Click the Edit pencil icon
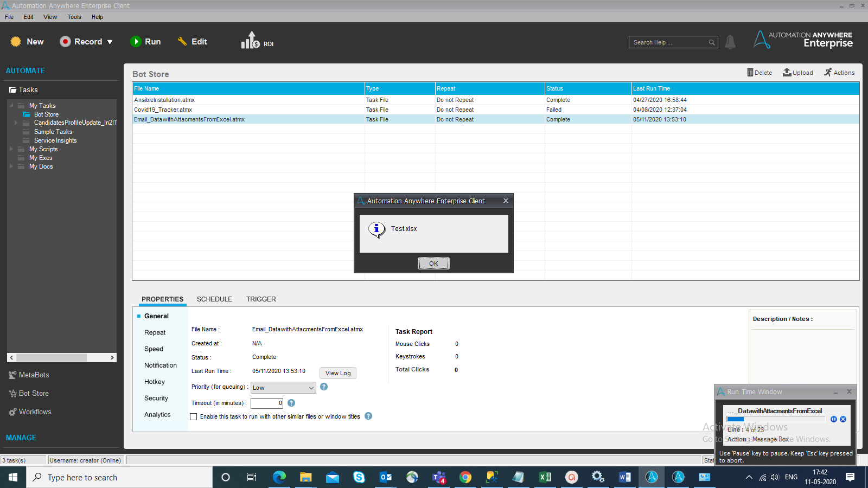 [182, 42]
